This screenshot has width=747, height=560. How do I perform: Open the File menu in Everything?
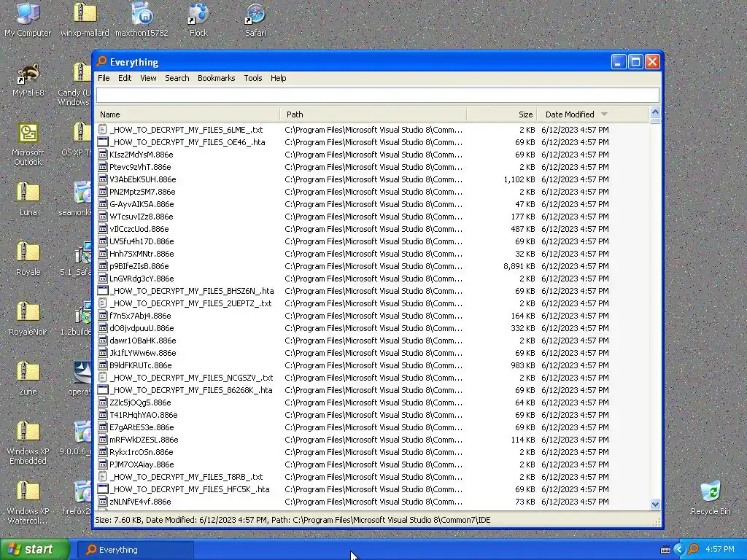click(x=104, y=78)
